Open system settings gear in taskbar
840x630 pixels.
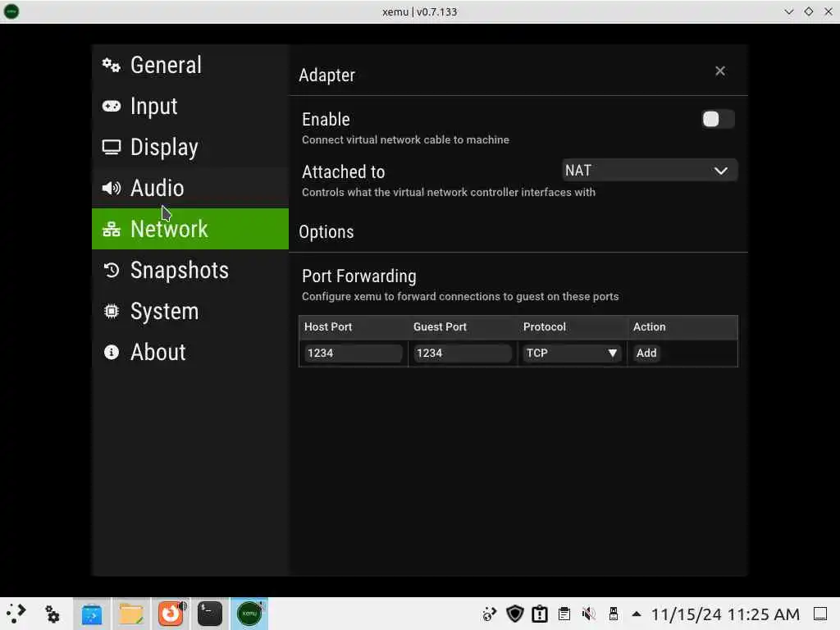[52, 614]
